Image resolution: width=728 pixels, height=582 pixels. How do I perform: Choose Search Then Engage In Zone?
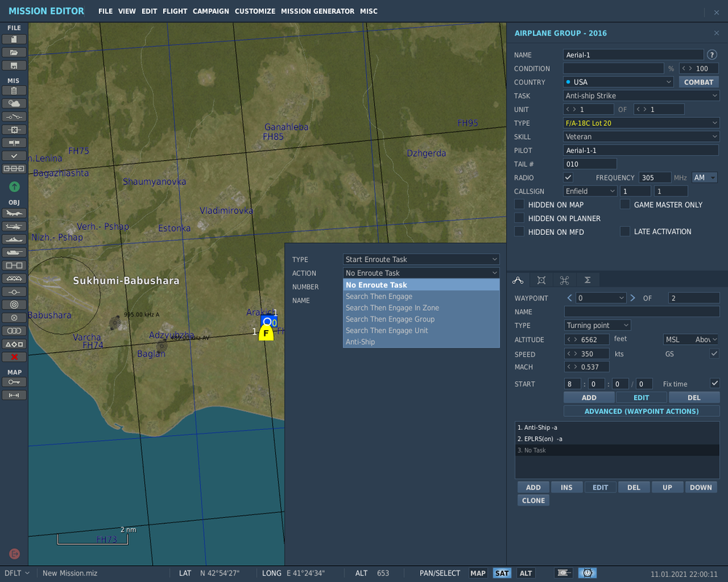click(392, 308)
